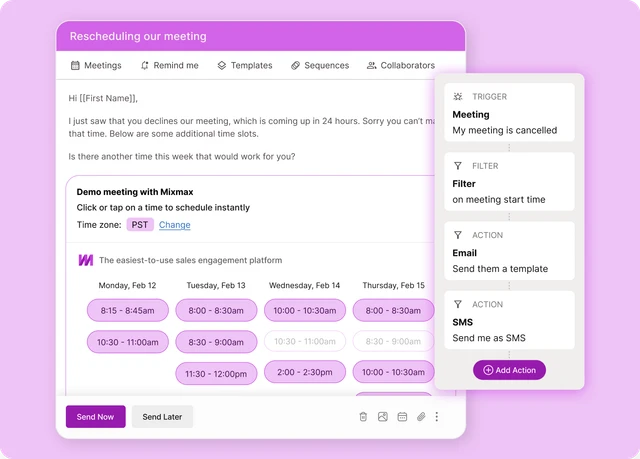Click the Add Action button

(x=509, y=370)
